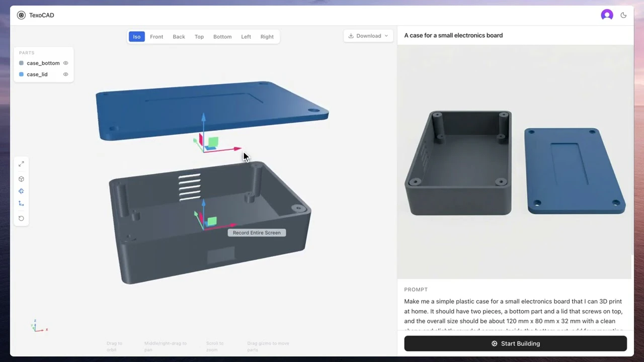The image size is (644, 362).
Task: Switch to the Front view
Action: (156, 37)
